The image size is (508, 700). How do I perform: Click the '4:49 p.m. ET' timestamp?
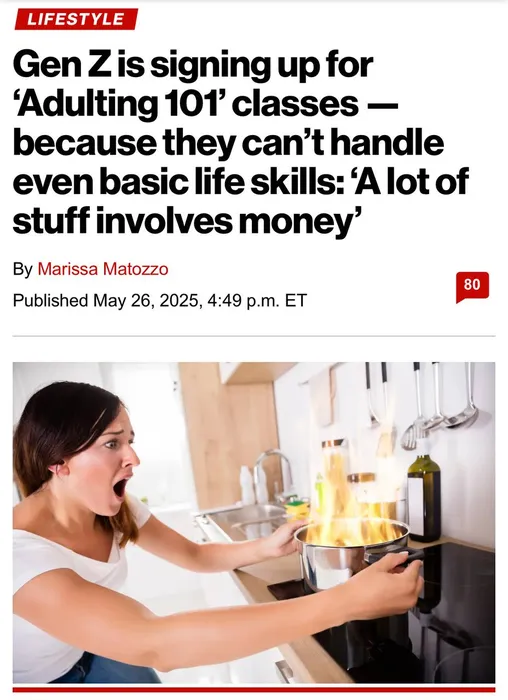[258, 300]
